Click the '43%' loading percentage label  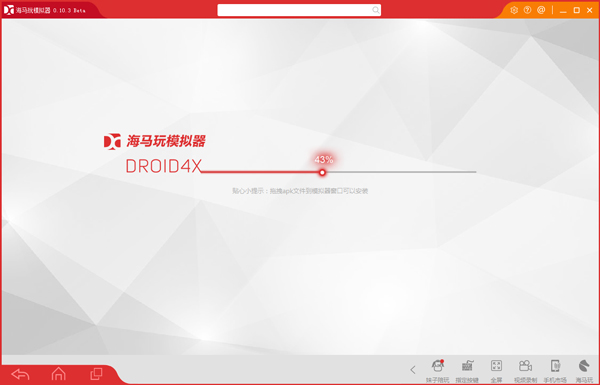[x=324, y=160]
